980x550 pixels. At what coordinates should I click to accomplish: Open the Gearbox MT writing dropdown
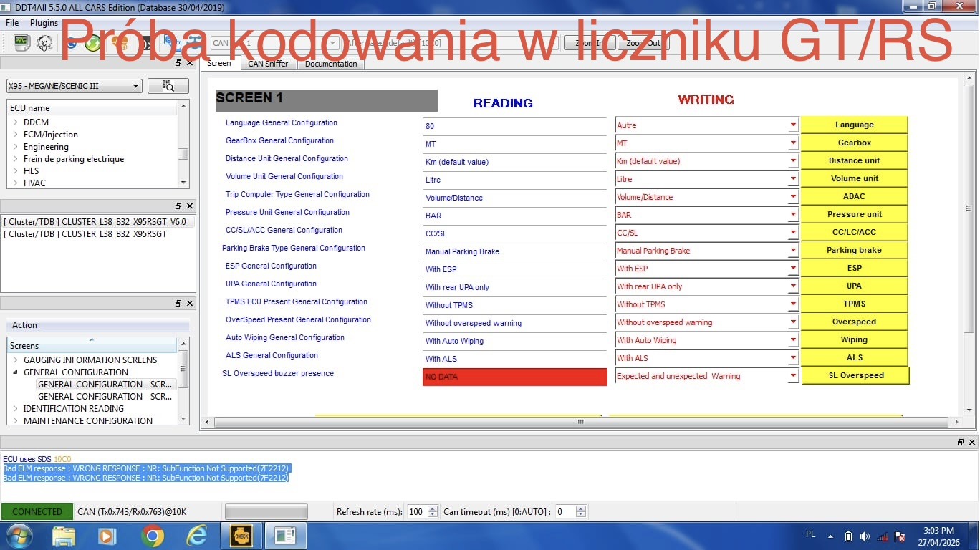tap(792, 143)
